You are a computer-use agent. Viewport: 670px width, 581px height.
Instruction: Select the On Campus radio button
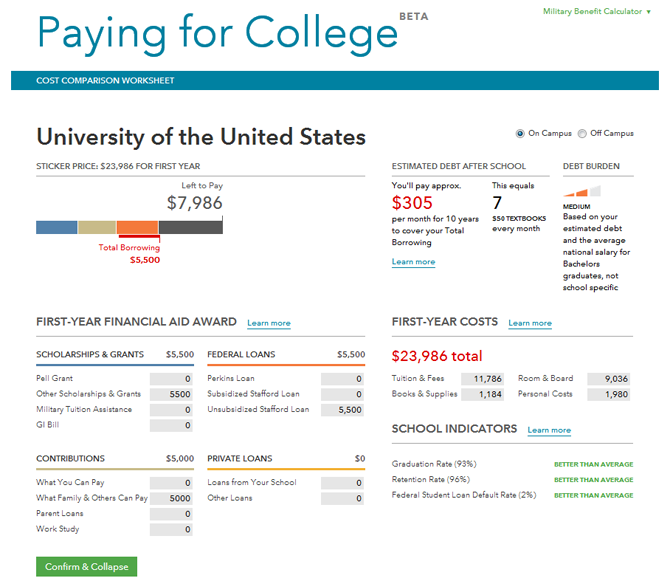pos(520,134)
